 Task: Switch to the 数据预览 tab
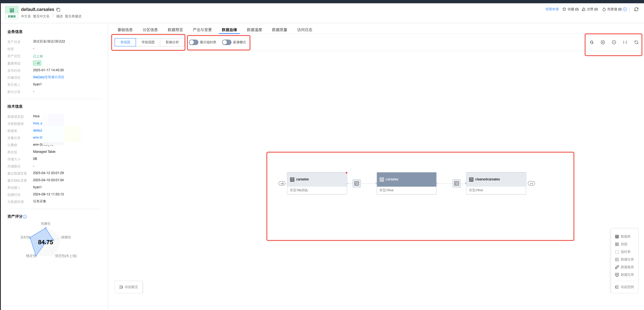[x=175, y=30]
